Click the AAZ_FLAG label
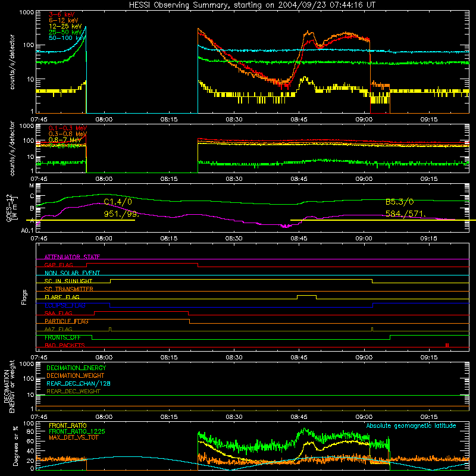 [x=58, y=329]
